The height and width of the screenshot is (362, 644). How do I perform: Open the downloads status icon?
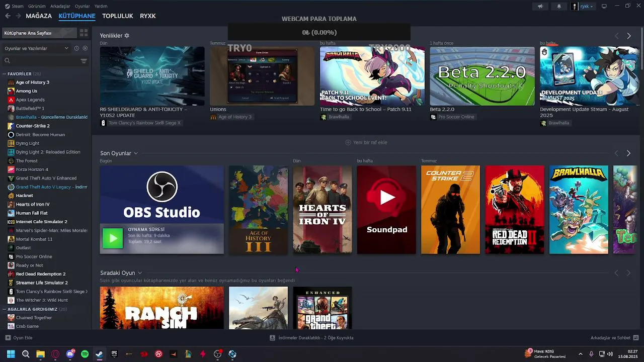pos(272,338)
